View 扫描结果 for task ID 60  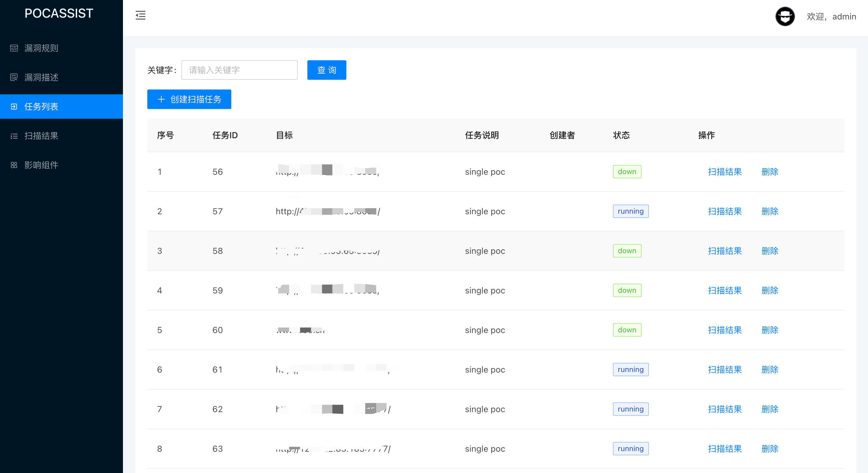724,330
